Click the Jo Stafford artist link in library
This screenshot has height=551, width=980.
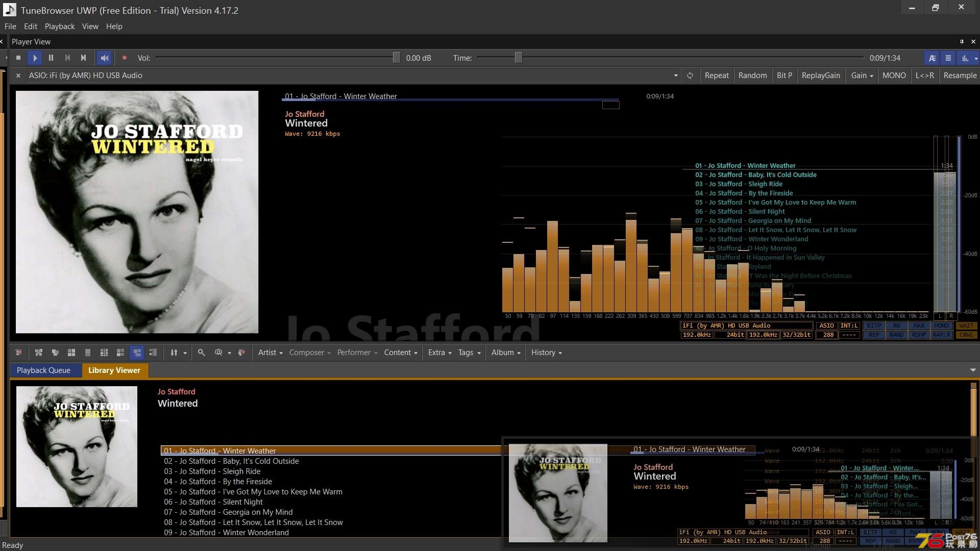click(176, 392)
